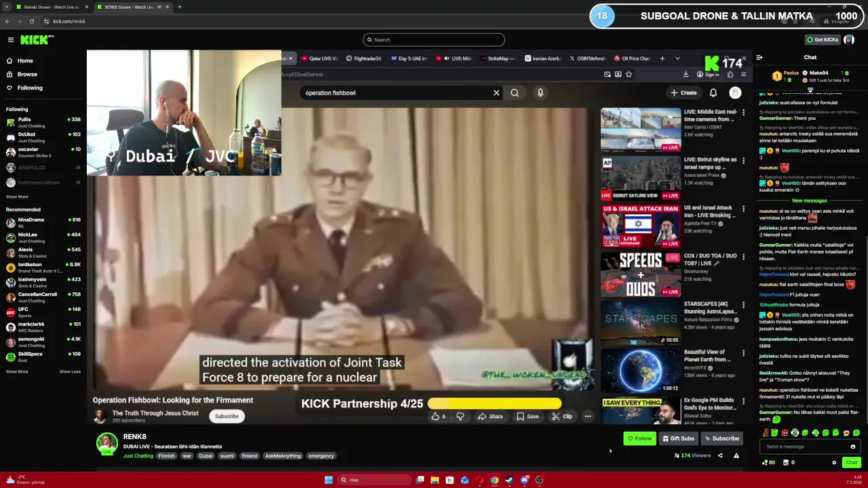Screen dimensions: 868x488
Task: Go back in browser history
Action: [7, 21]
